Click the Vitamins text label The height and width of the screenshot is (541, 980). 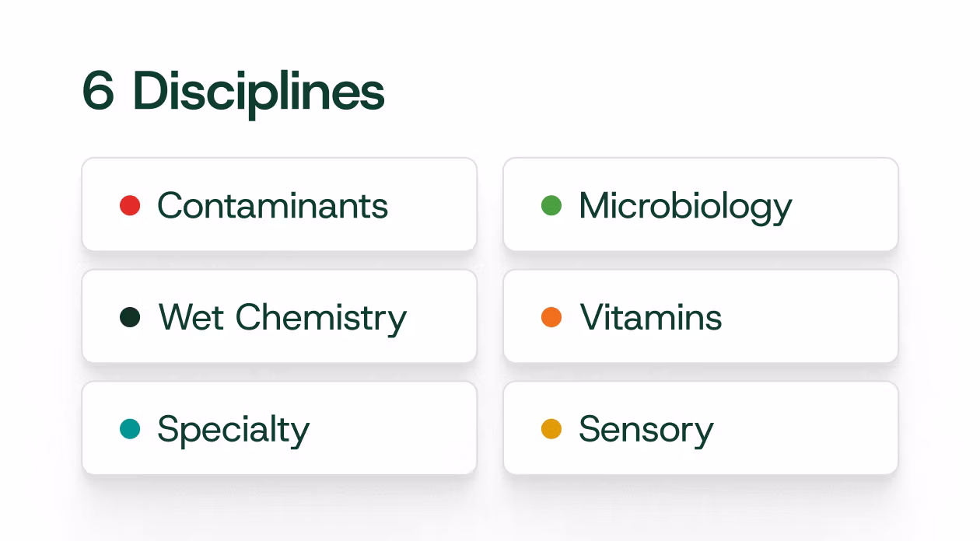[651, 317]
